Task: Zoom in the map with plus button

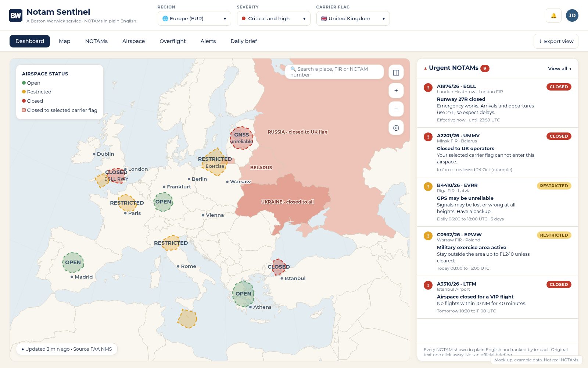Action: pyautogui.click(x=396, y=91)
